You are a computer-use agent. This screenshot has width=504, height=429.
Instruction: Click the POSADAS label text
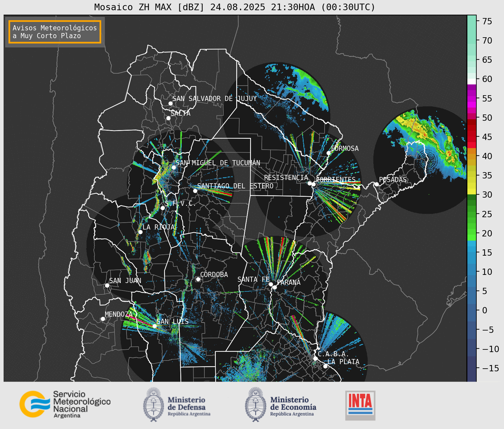pos(393,180)
